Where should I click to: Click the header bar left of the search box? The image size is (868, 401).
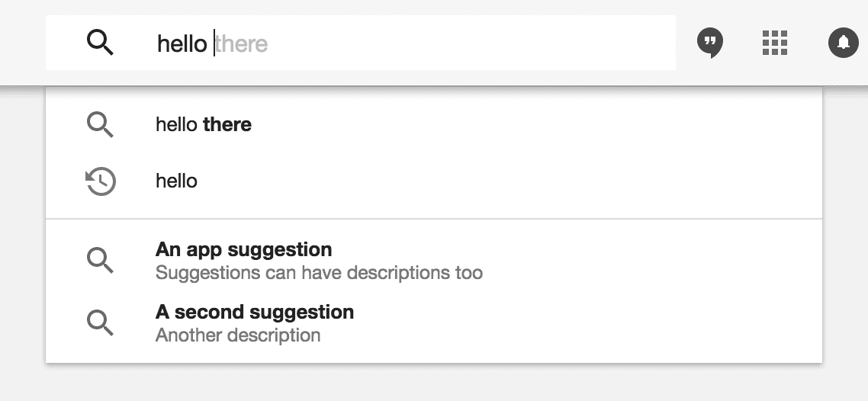22,43
